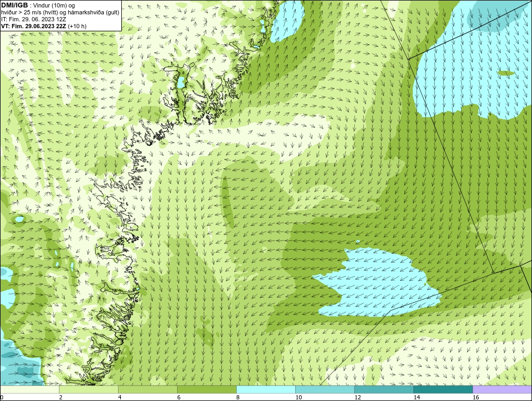
Task: Select the purple above-16 legend swatch
Action: [502, 389]
